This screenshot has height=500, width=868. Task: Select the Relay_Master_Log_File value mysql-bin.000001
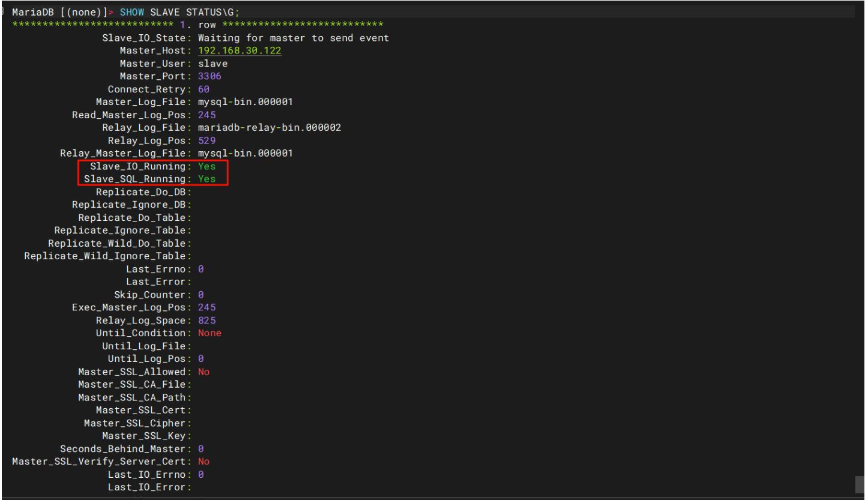[246, 153]
